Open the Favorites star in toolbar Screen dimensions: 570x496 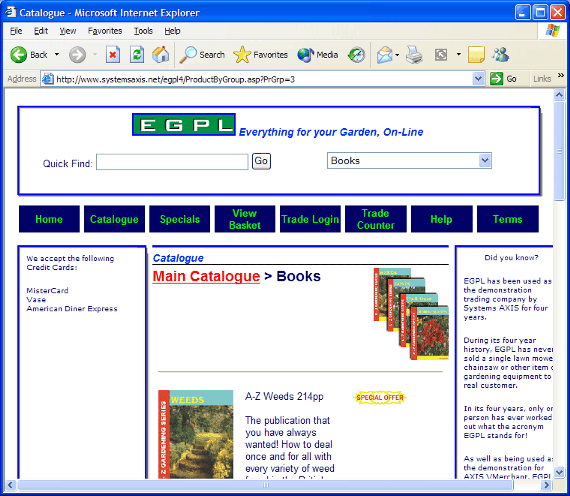(260, 55)
